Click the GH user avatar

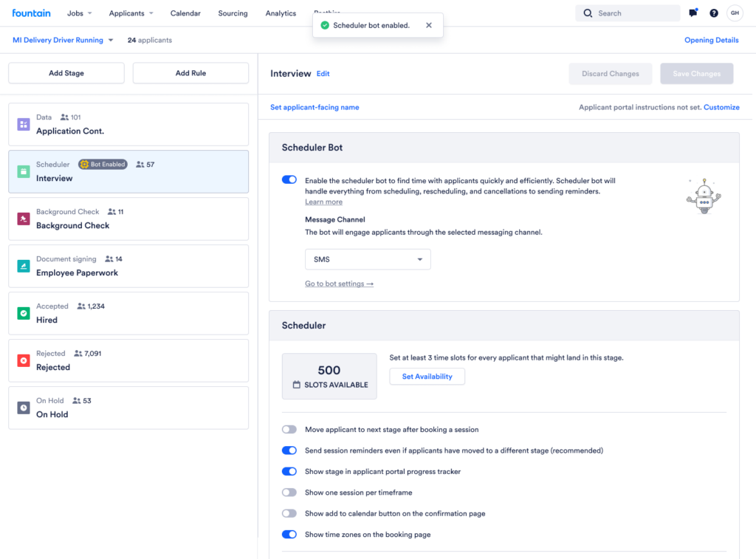(x=735, y=13)
